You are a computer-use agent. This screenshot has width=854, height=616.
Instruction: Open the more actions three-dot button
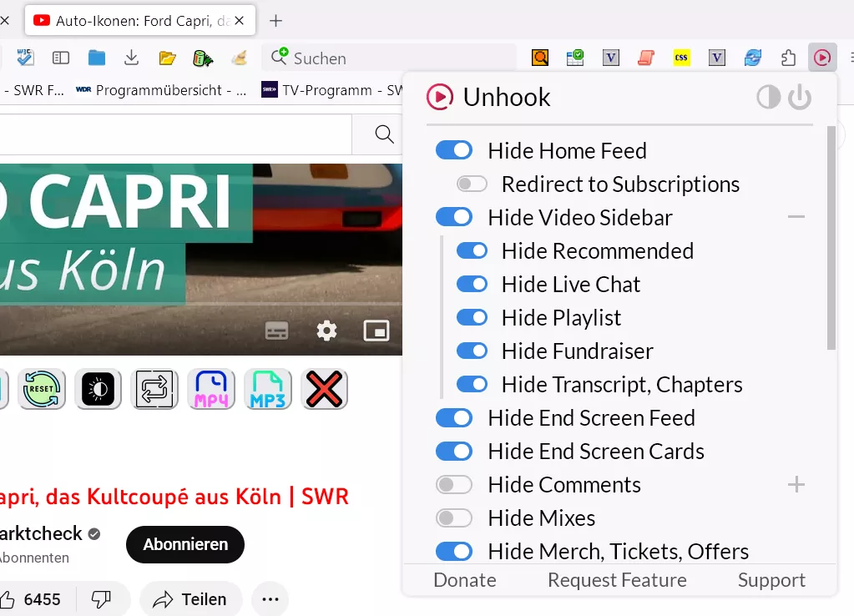270,599
